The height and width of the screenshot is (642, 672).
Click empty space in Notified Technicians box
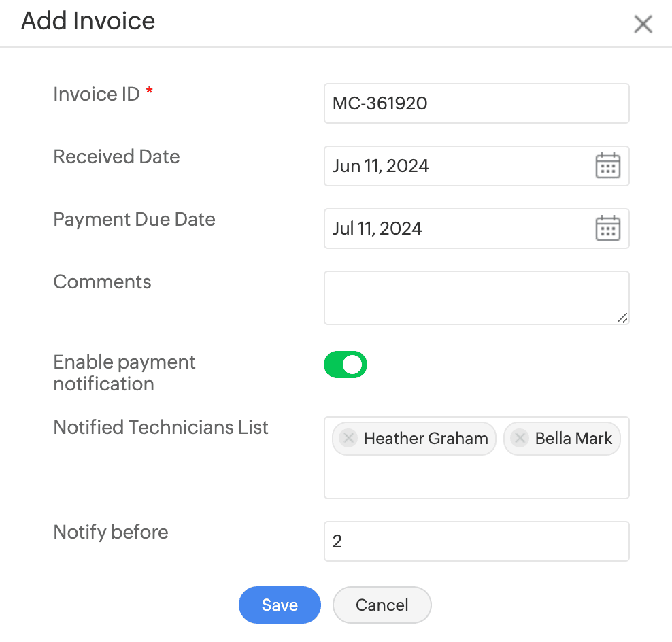click(476, 477)
